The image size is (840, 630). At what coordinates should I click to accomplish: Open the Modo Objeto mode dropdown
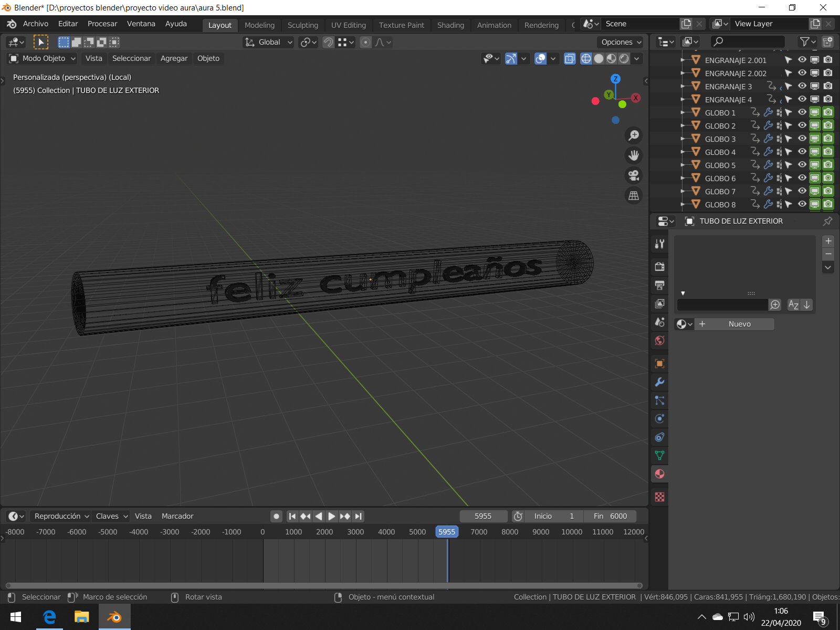tap(43, 58)
